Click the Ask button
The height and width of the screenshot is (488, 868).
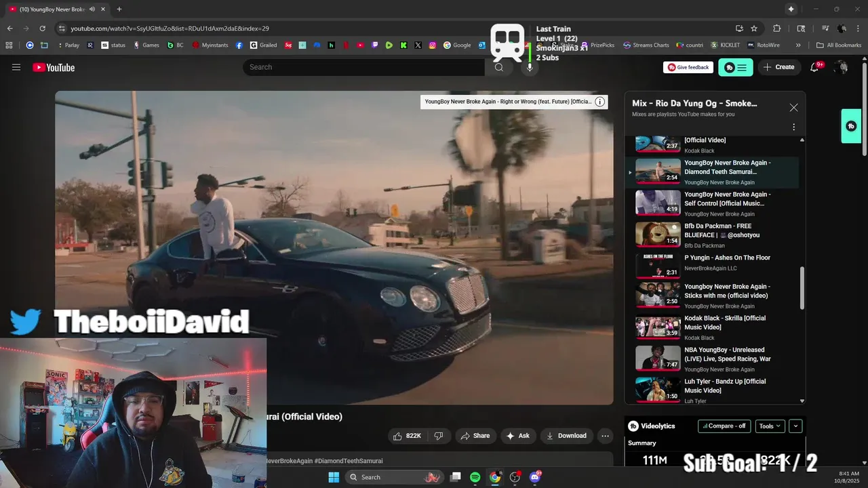pyautogui.click(x=517, y=436)
